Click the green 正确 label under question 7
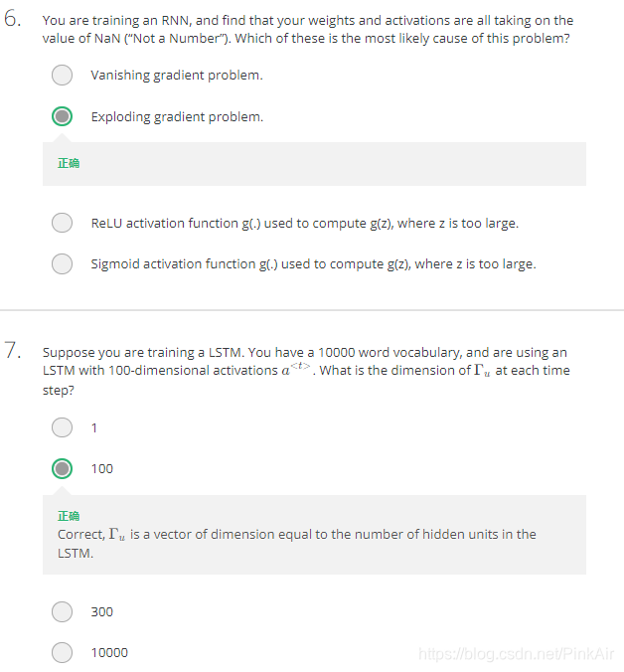The height and width of the screenshot is (672, 624). pyautogui.click(x=69, y=516)
